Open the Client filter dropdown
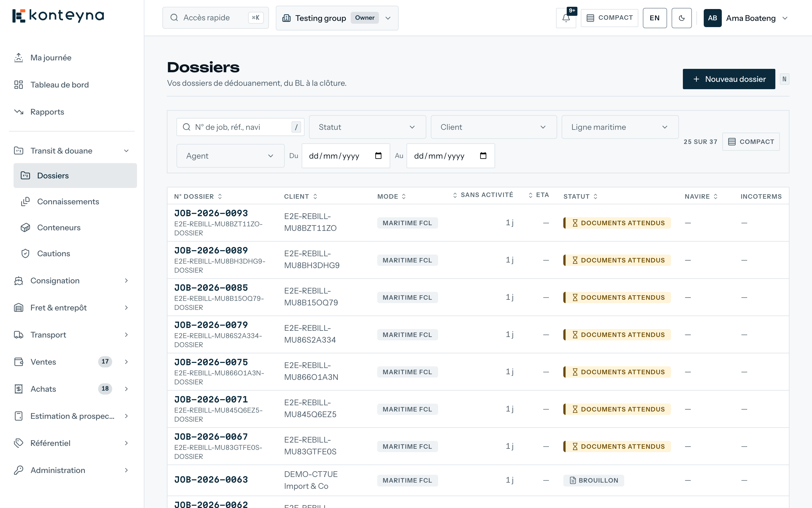Image resolution: width=812 pixels, height=508 pixels. 494,127
